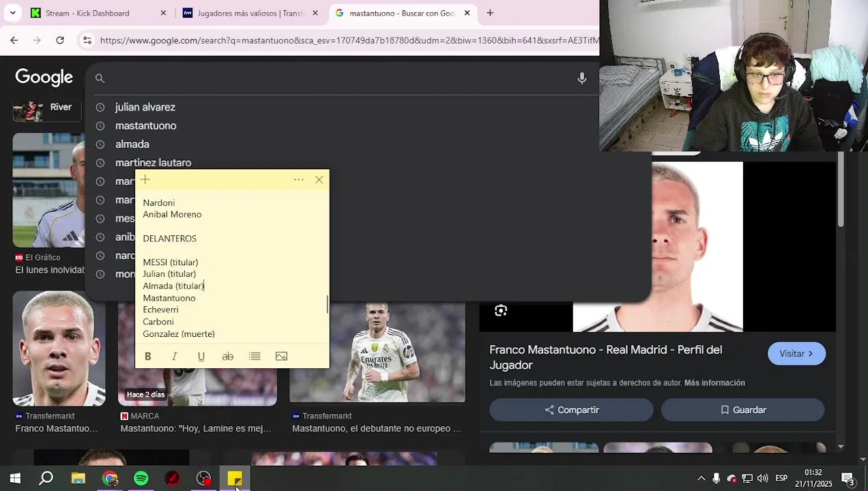
Task: Add a new sticky note with plus icon
Action: pyautogui.click(x=145, y=179)
